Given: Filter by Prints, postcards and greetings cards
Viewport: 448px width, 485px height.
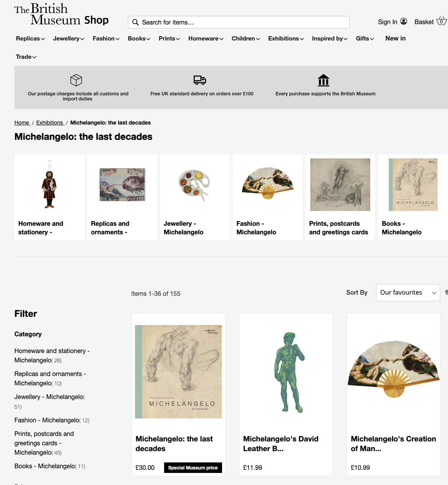Looking at the screenshot, I should click(x=44, y=443).
